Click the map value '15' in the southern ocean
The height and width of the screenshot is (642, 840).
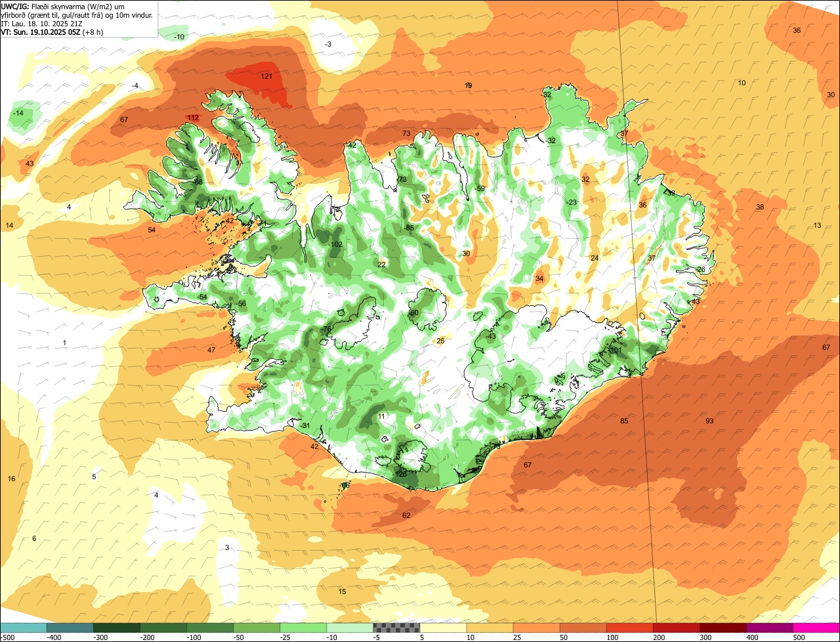tap(342, 591)
